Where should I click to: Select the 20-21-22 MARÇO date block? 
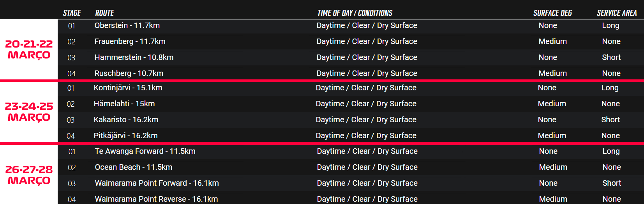pyautogui.click(x=29, y=49)
